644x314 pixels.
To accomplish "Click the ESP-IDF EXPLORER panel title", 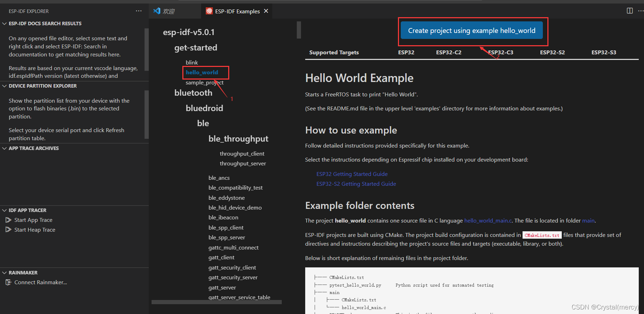I will click(x=29, y=11).
